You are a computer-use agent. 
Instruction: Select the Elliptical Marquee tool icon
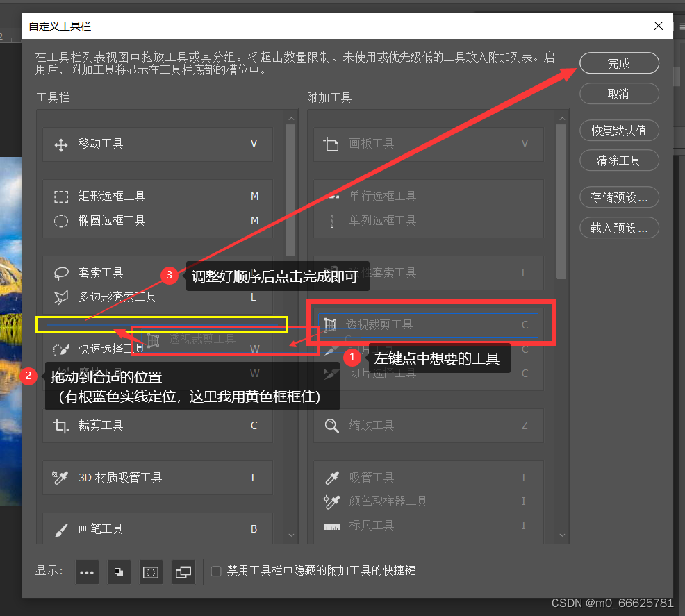pos(60,221)
